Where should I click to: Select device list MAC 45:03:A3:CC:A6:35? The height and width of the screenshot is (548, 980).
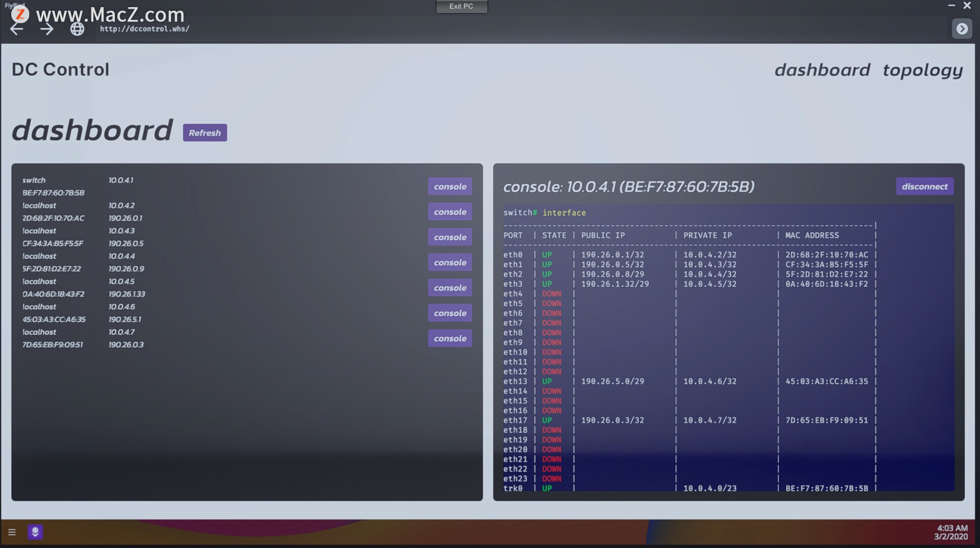pyautogui.click(x=54, y=319)
